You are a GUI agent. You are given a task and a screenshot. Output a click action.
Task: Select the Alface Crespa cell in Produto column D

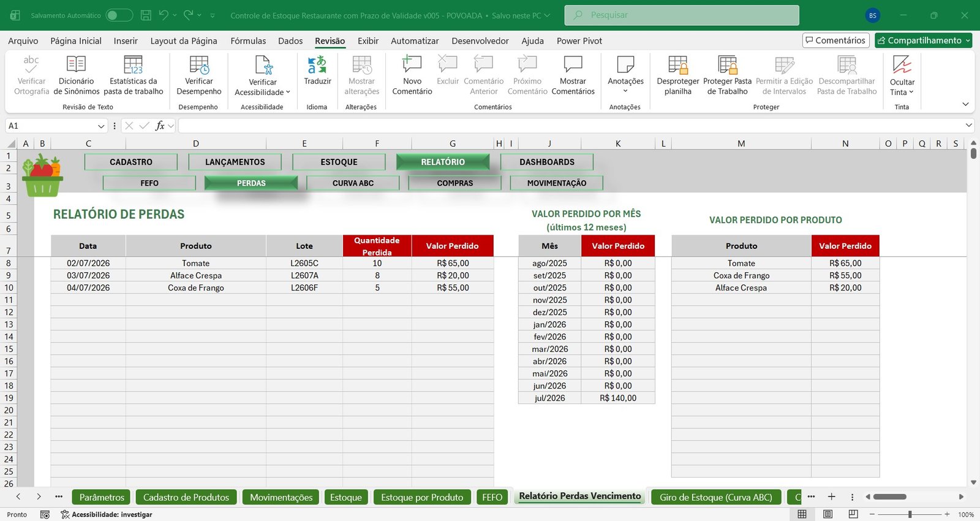196,275
